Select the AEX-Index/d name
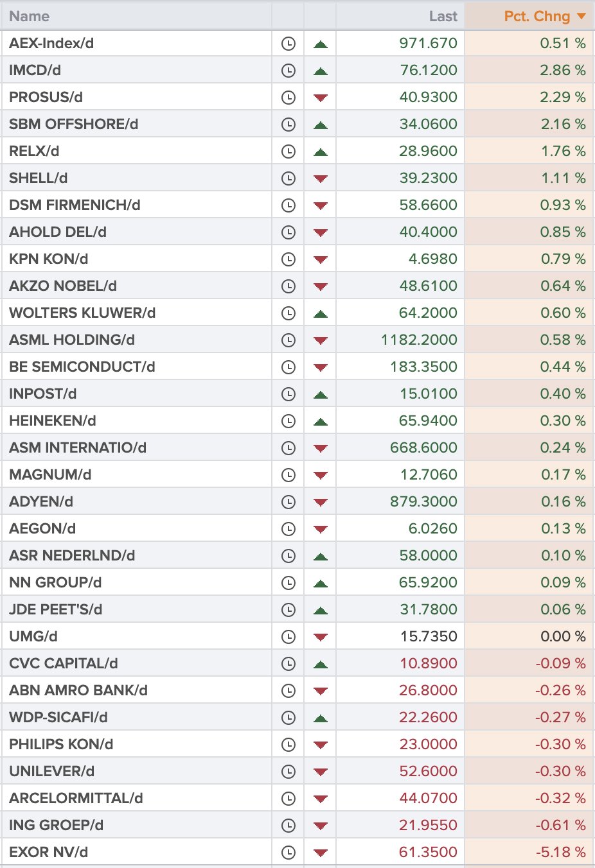The height and width of the screenshot is (868, 595). (x=51, y=44)
